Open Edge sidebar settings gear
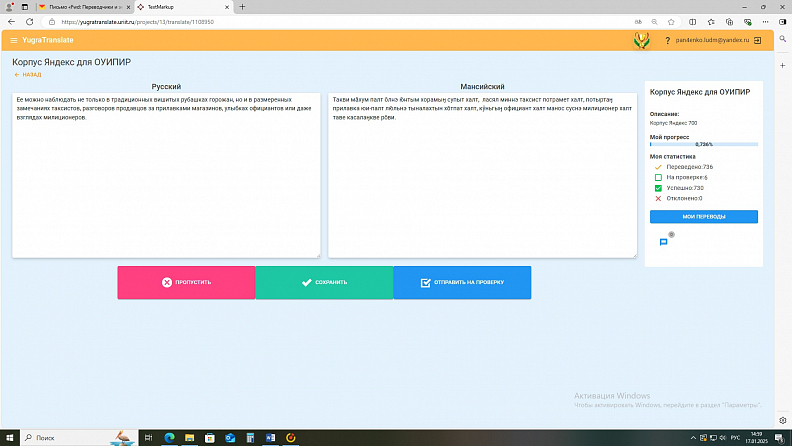Image resolution: width=792 pixels, height=446 pixels. pyautogui.click(x=782, y=420)
